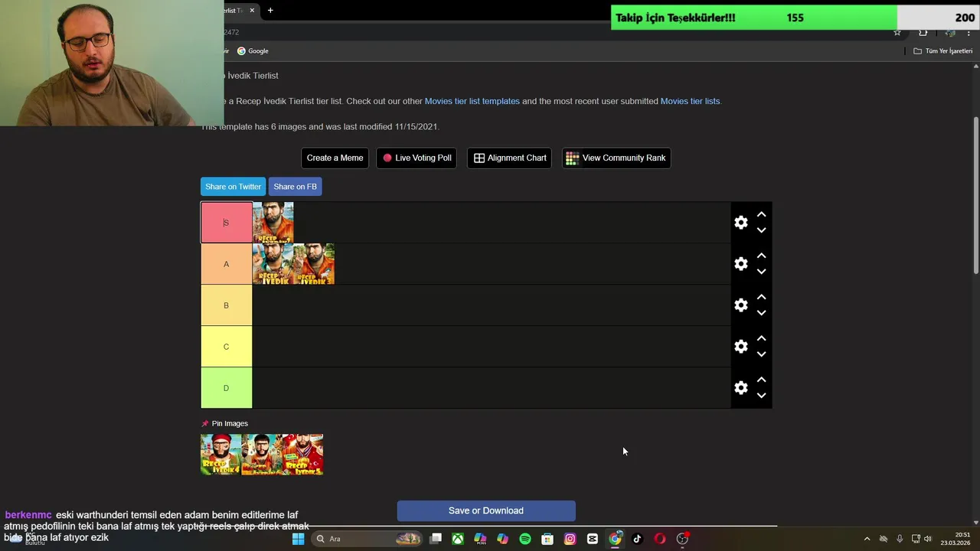The height and width of the screenshot is (551, 980).
Task: Select the yellow C tier label
Action: click(226, 347)
